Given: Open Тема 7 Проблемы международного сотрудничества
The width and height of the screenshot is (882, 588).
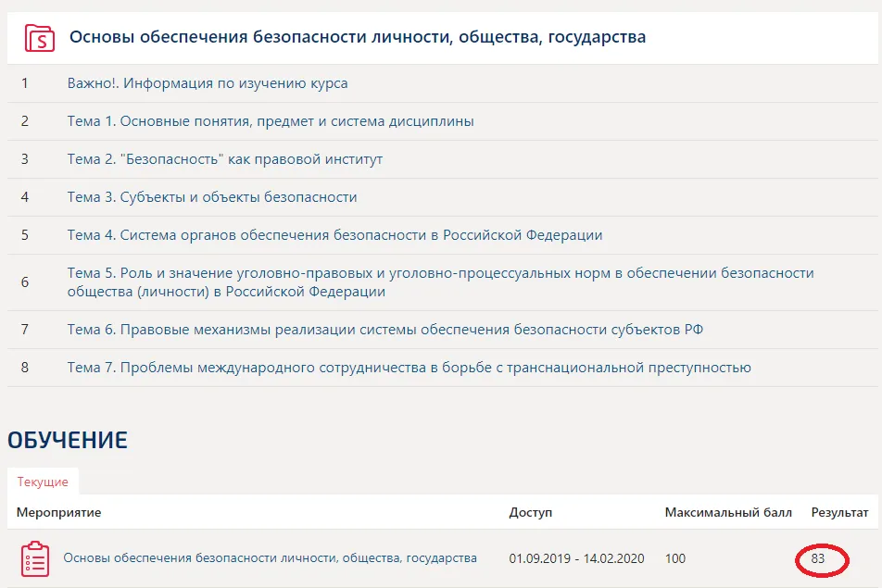Looking at the screenshot, I should pos(409,368).
